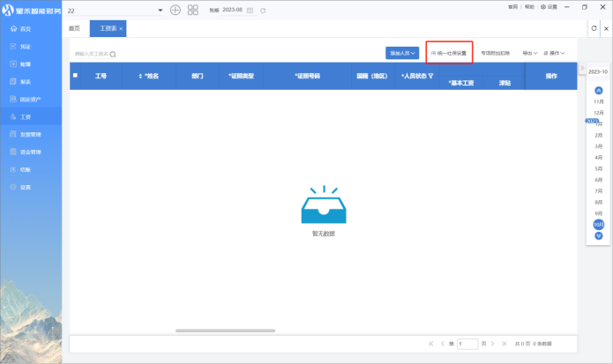Open 固定资产 in the left sidebar
Viewport: 613px width, 364px height.
[x=29, y=99]
